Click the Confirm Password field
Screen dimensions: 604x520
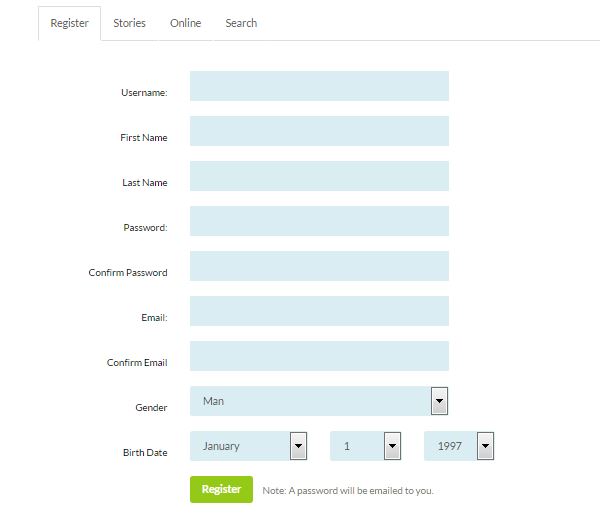coord(319,266)
